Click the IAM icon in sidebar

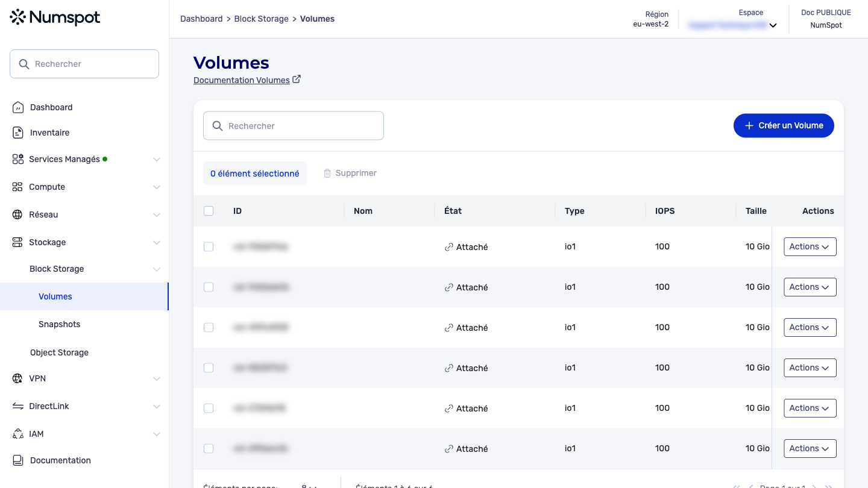(x=17, y=434)
